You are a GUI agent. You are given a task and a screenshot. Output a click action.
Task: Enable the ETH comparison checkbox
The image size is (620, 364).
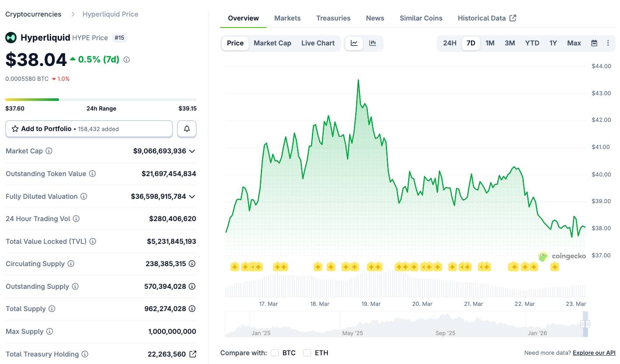coord(307,353)
